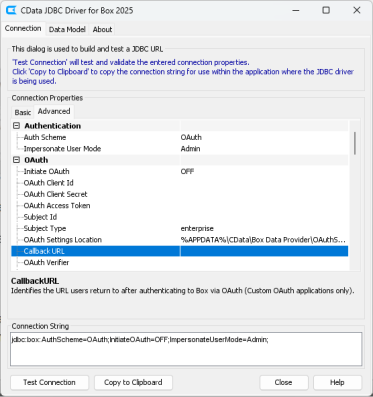Click the properties list vertical scrollbar thumb
Image resolution: width=373 pixels, height=397 pixels.
pyautogui.click(x=355, y=143)
